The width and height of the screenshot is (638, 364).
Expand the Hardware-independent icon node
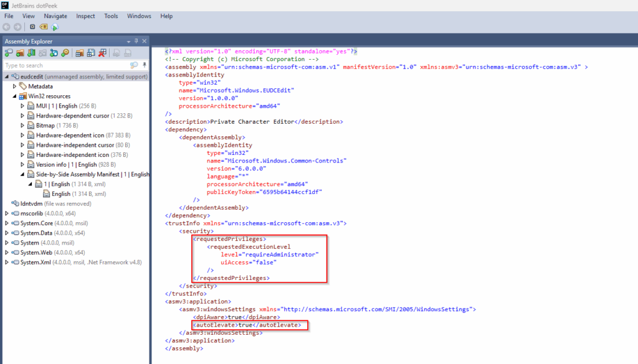tap(22, 154)
